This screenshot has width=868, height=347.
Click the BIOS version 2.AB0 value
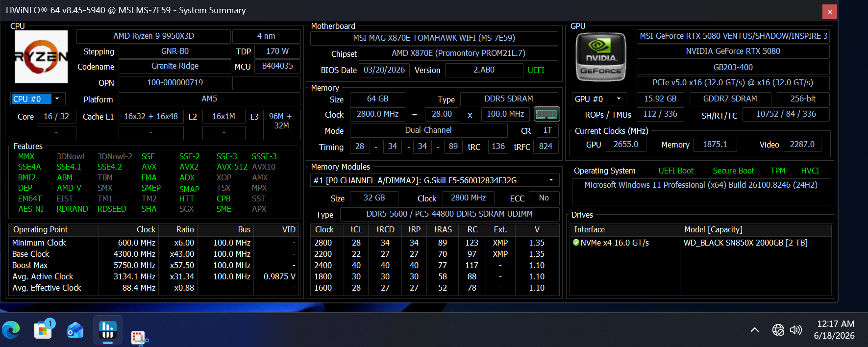[x=484, y=70]
